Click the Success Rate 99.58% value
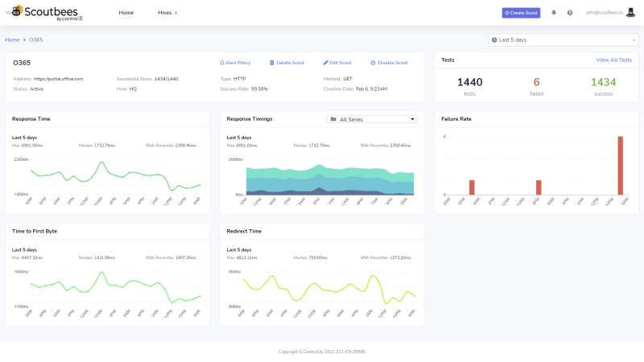The height and width of the screenshot is (362, 644). pyautogui.click(x=259, y=89)
